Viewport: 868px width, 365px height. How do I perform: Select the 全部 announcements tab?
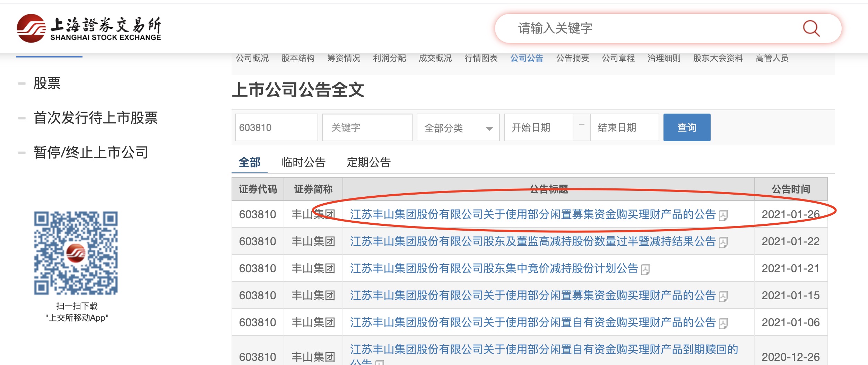tap(250, 162)
